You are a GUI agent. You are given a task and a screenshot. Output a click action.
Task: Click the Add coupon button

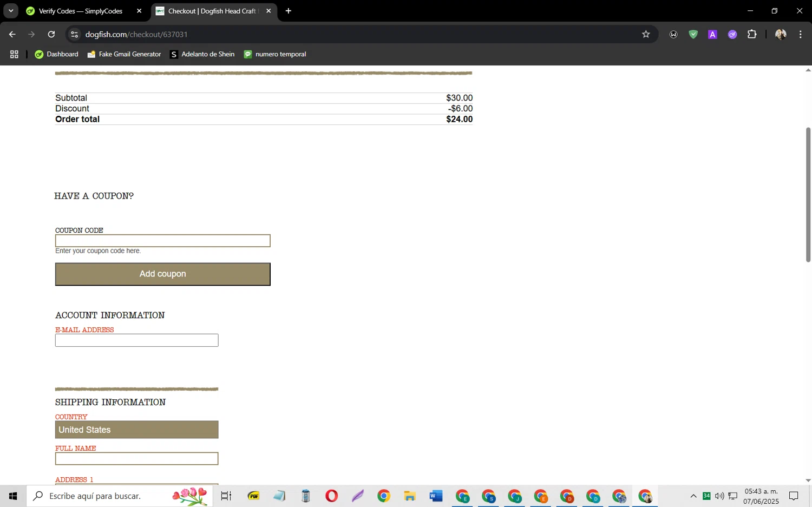[163, 274]
